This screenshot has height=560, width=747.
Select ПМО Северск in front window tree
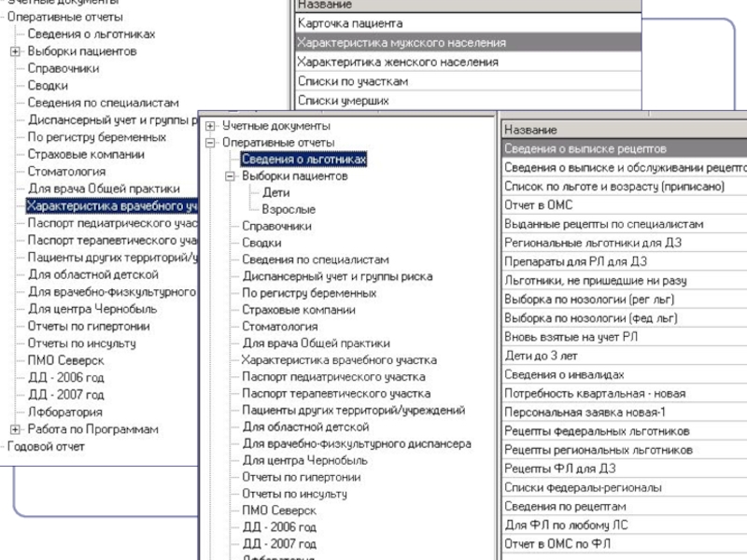pyautogui.click(x=279, y=511)
